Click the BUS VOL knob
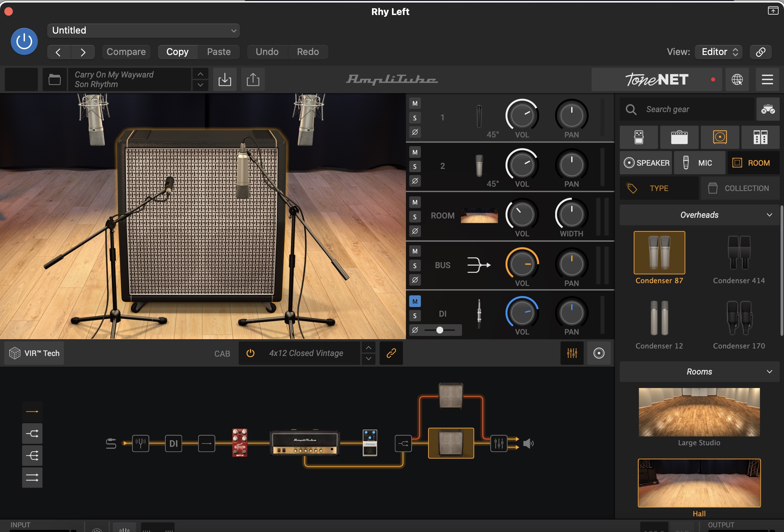This screenshot has height=532, width=784. click(522, 264)
